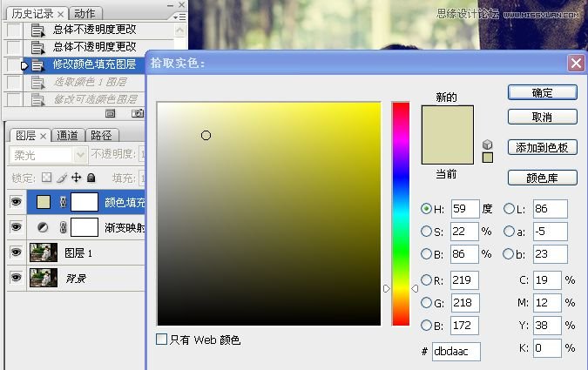Hide the 背景 layer using eye icon
588x370 pixels.
tap(16, 277)
